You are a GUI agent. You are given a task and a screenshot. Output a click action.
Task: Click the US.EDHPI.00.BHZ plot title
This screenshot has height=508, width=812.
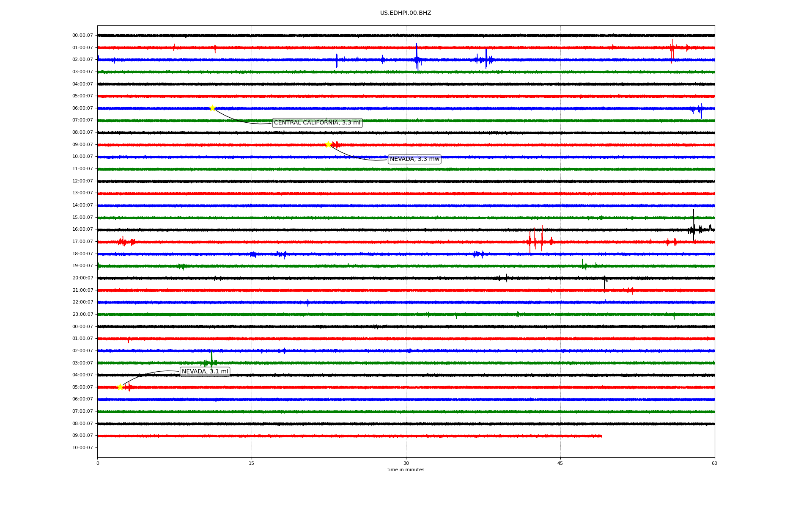(x=406, y=13)
